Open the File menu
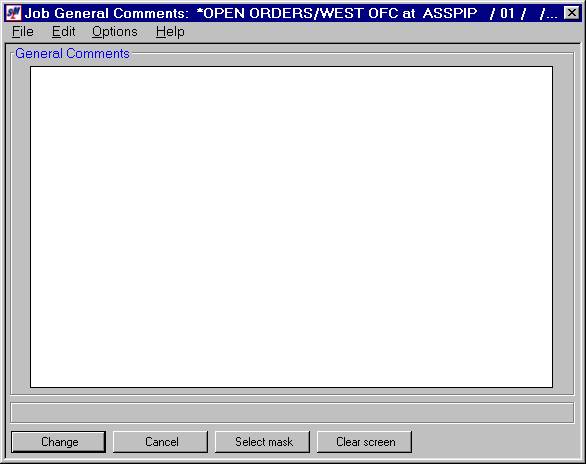 (23, 32)
